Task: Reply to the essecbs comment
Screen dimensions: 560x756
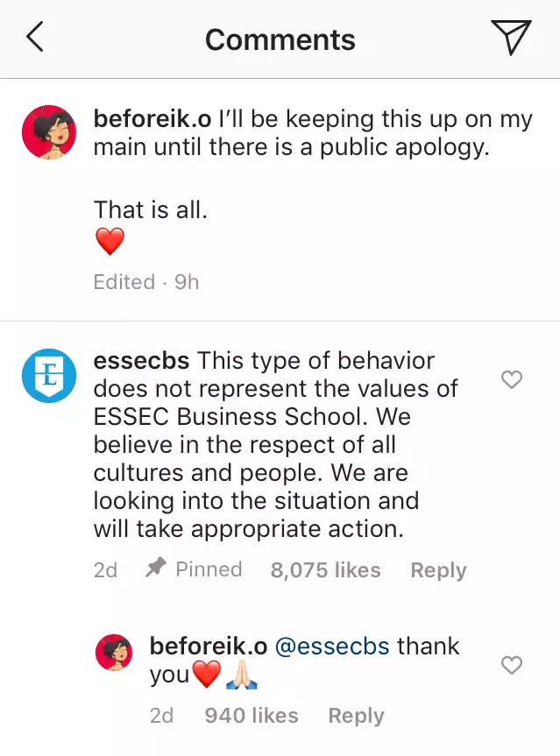Action: click(x=438, y=570)
